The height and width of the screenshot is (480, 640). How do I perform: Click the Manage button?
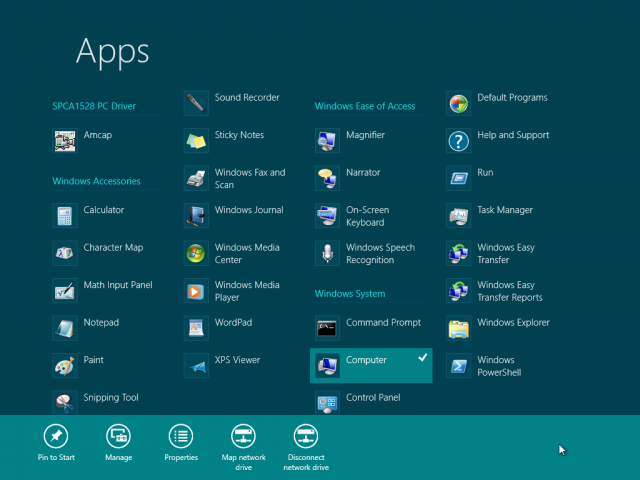click(x=118, y=443)
